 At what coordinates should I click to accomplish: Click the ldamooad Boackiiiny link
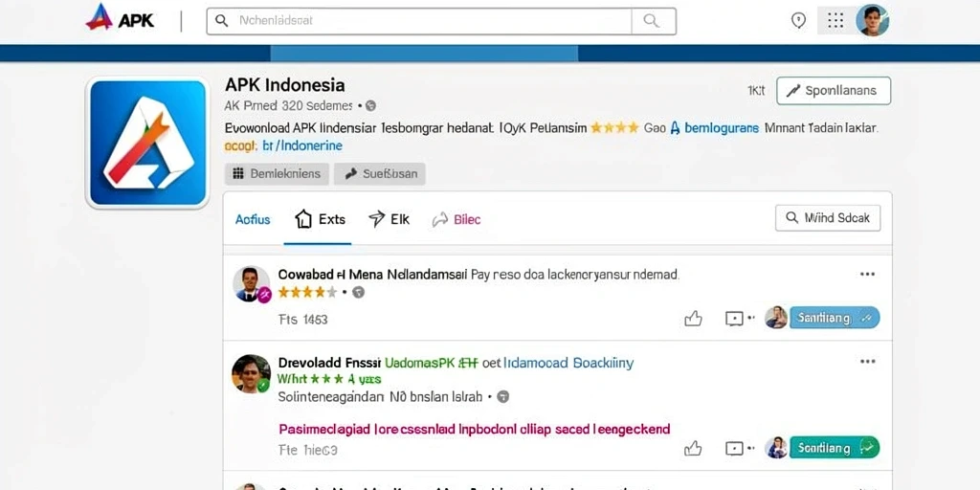pos(568,363)
